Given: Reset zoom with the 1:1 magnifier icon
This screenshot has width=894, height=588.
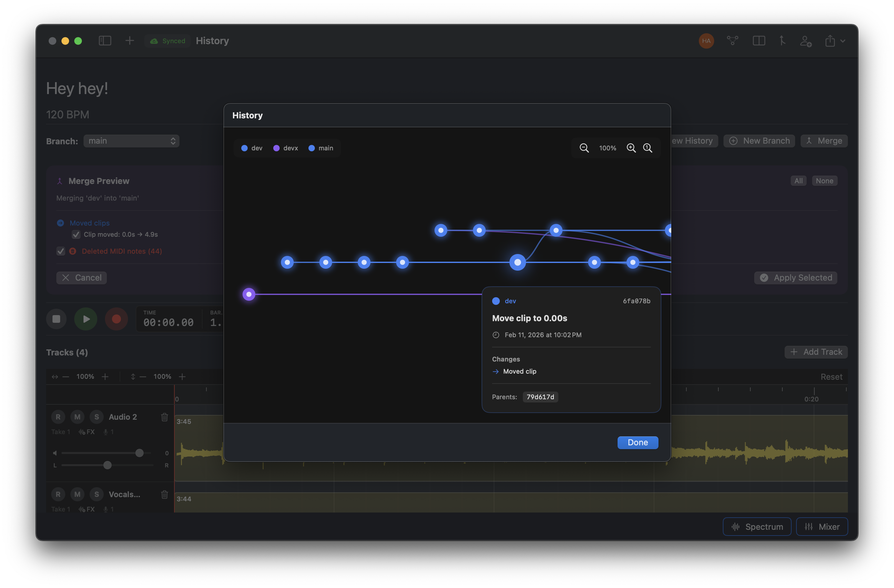Looking at the screenshot, I should (648, 148).
